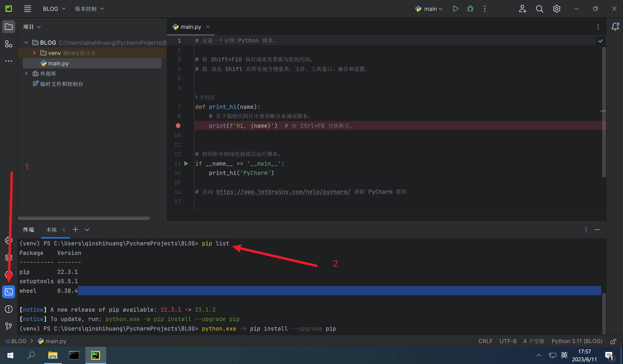Open the Git tool window

point(9,326)
